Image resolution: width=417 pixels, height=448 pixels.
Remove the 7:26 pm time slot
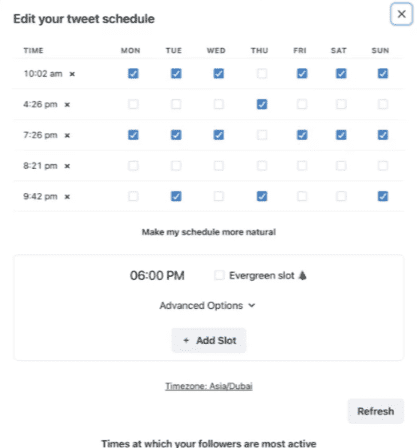(67, 135)
